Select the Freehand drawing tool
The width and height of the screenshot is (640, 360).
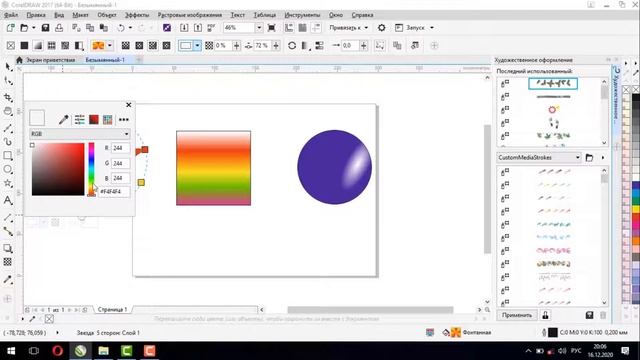pyautogui.click(x=8, y=128)
